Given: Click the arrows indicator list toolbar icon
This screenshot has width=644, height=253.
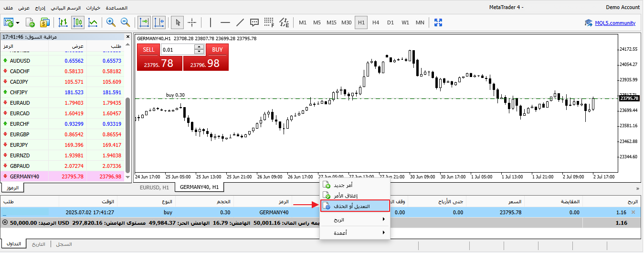Looking at the screenshot, I should pyautogui.click(x=284, y=22).
